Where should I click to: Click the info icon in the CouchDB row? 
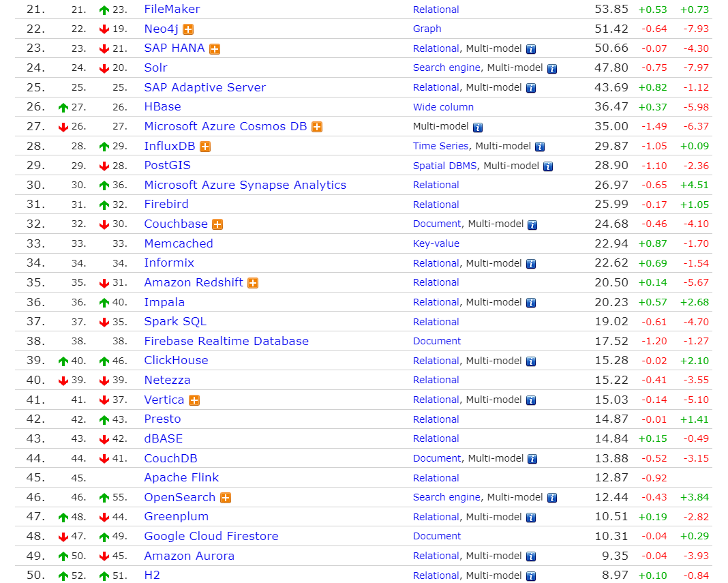pyautogui.click(x=532, y=459)
